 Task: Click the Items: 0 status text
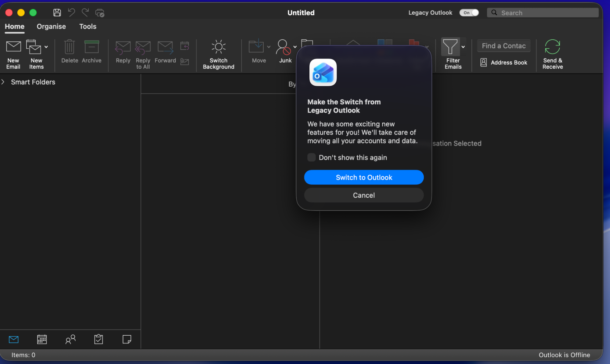(x=23, y=355)
